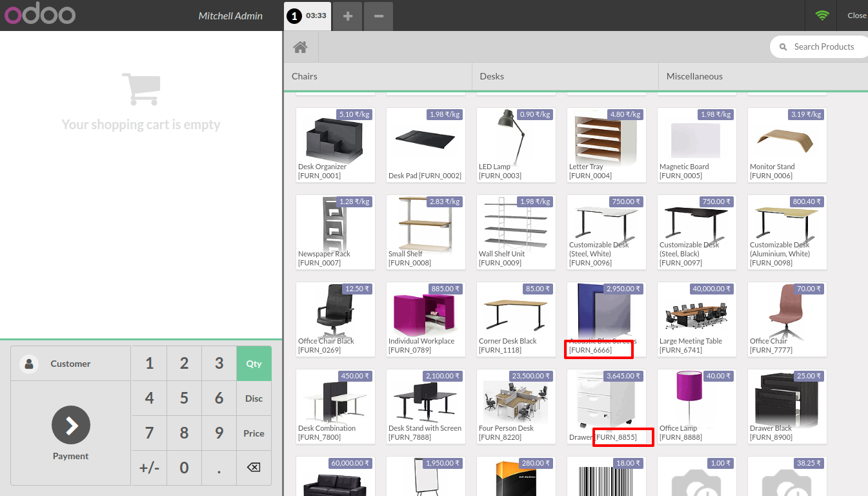
Task: Open the Miscellaneous category
Action: tap(763, 76)
